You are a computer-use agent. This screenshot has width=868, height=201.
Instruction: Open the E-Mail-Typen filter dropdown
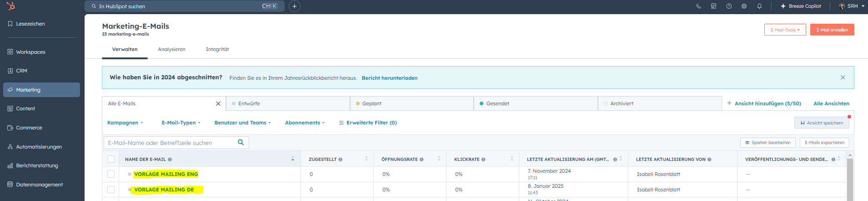181,123
